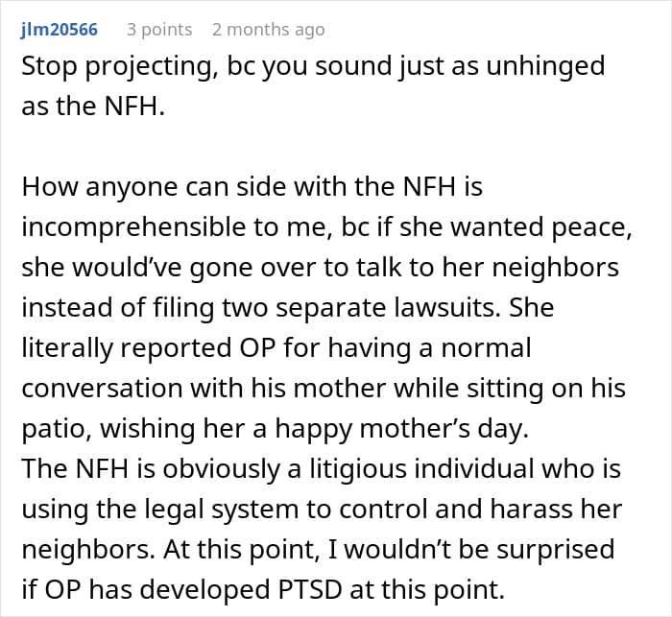Click the word "projecting" in the first sentence
Screen dimensions: 672x617
coord(149,67)
